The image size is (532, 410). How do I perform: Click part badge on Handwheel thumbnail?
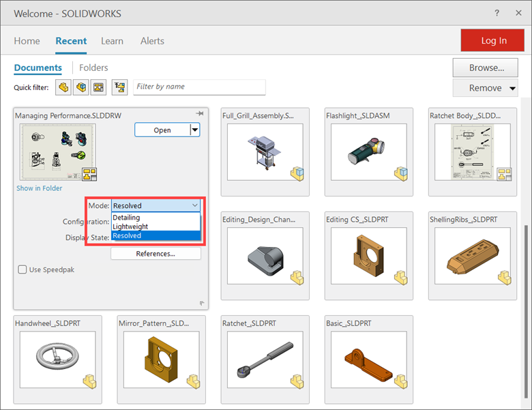tap(90, 381)
